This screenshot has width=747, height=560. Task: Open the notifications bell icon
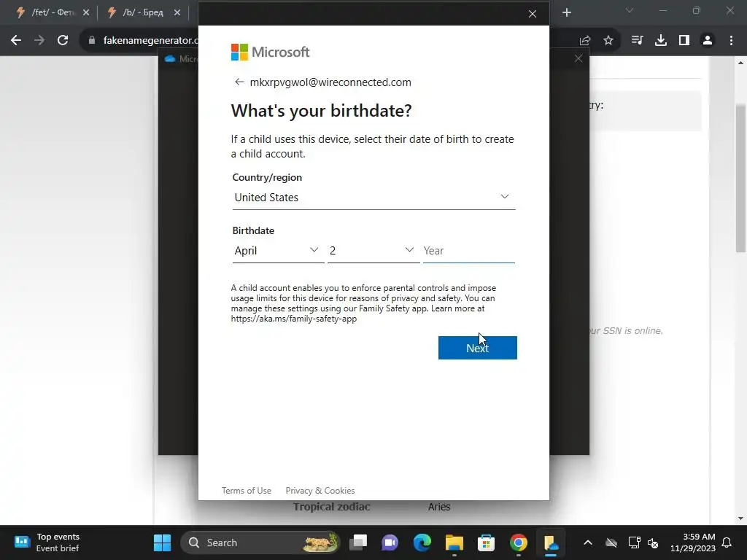pos(727,542)
